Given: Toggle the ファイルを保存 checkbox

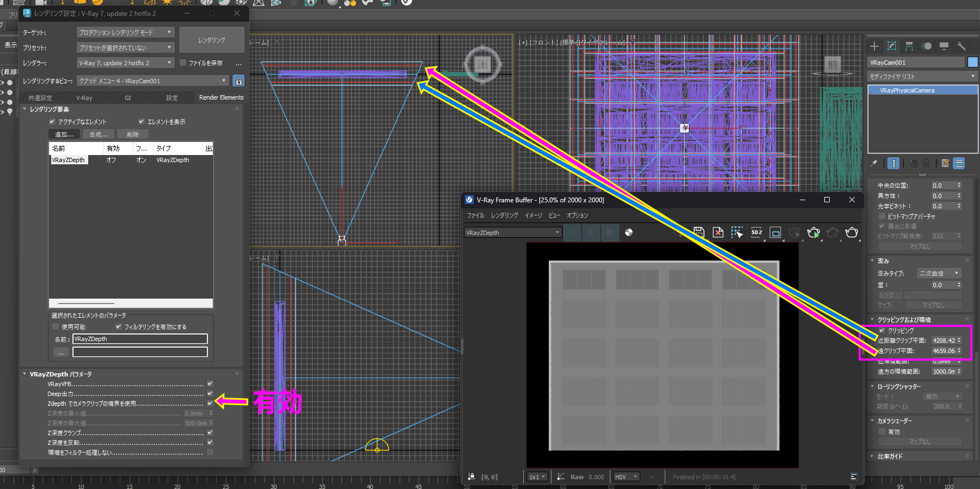Looking at the screenshot, I should [x=183, y=63].
